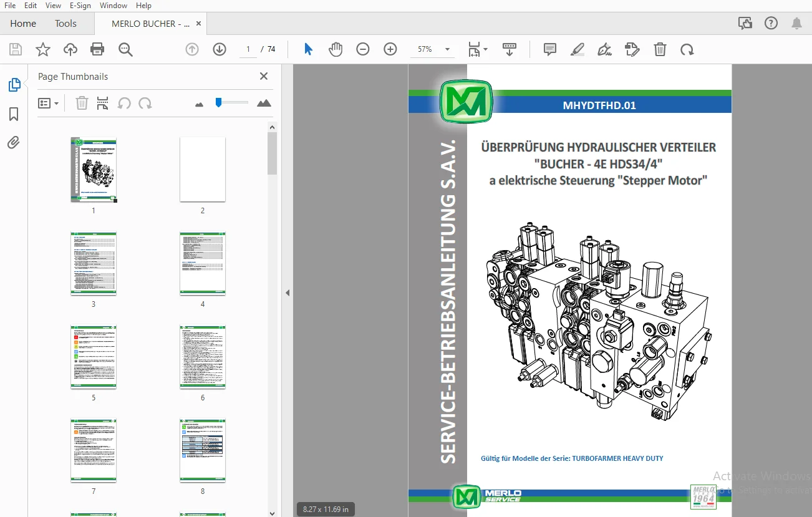The width and height of the screenshot is (812, 517).
Task: Delete pages using the thumbnails panel trash icon
Action: [x=82, y=103]
